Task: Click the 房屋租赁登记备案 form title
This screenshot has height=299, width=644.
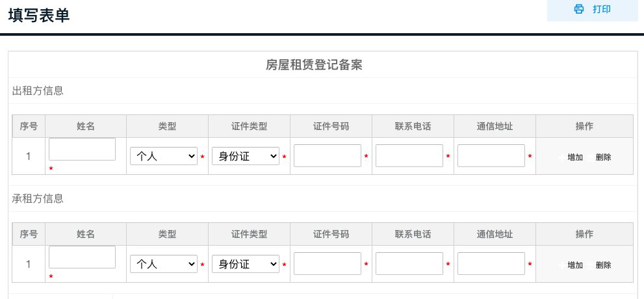Action: 314,65
